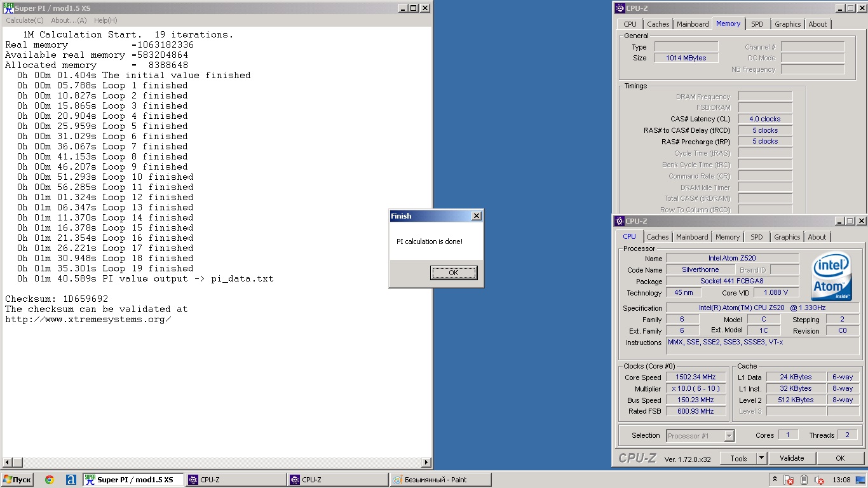This screenshot has height=488, width=868.
Task: Open the About tab in the Atom processor CPU-Z window
Action: pos(817,237)
